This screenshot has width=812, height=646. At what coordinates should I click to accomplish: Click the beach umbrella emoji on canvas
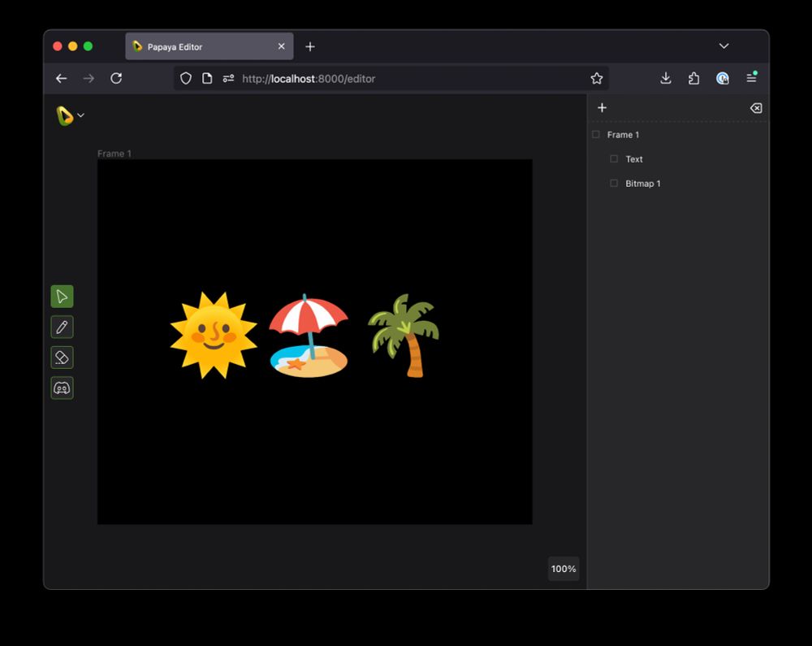click(x=309, y=335)
